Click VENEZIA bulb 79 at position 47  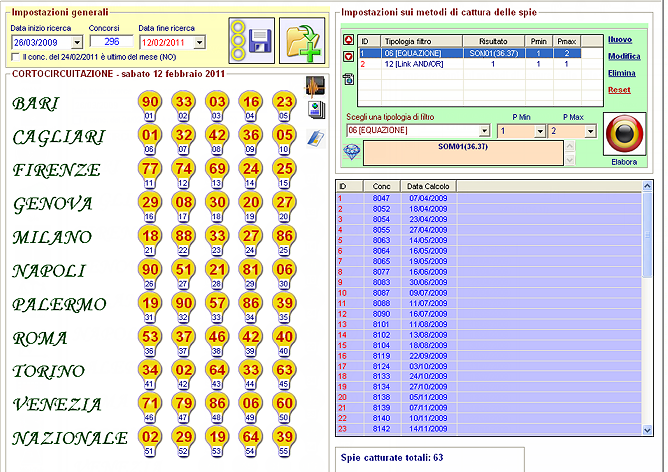coord(184,407)
